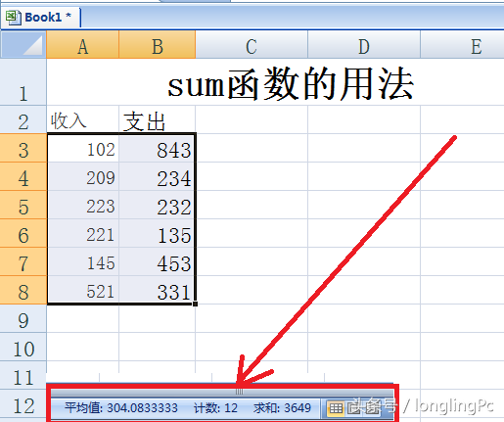Select row 12 header

coord(23,403)
